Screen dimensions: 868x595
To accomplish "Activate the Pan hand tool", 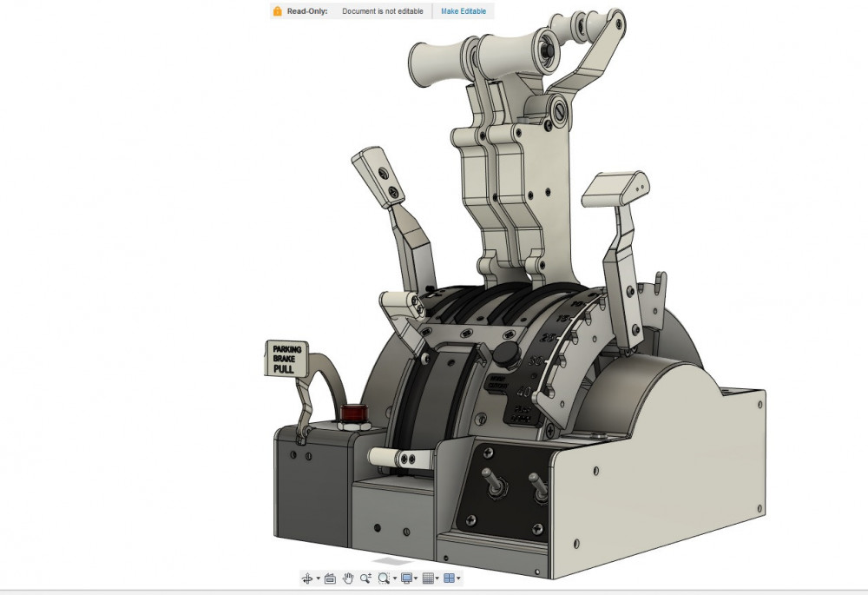I will (x=348, y=578).
